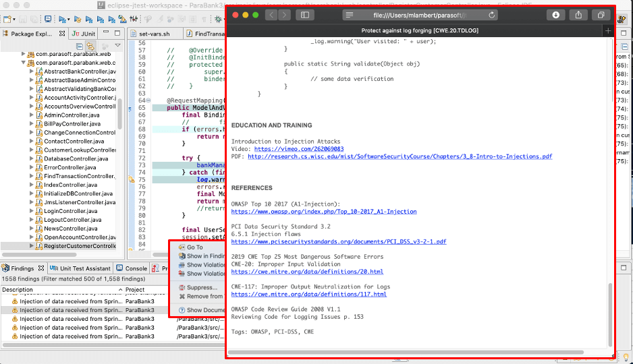Click browser Back button
Image resolution: width=633 pixels, height=364 pixels.
click(271, 15)
